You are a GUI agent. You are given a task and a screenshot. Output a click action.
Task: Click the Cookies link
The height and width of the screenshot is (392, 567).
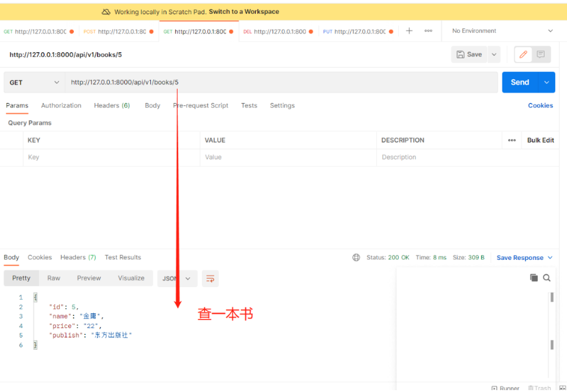tap(540, 105)
